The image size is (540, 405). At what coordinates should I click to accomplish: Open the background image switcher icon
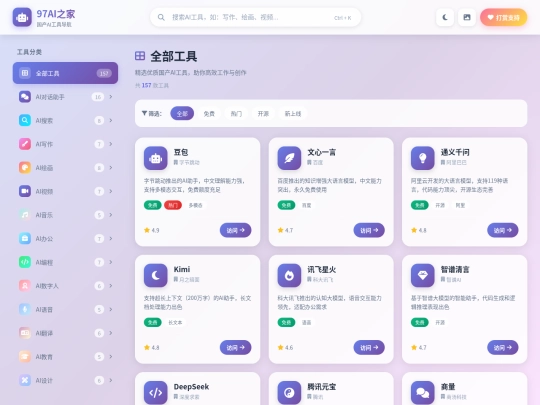[467, 17]
